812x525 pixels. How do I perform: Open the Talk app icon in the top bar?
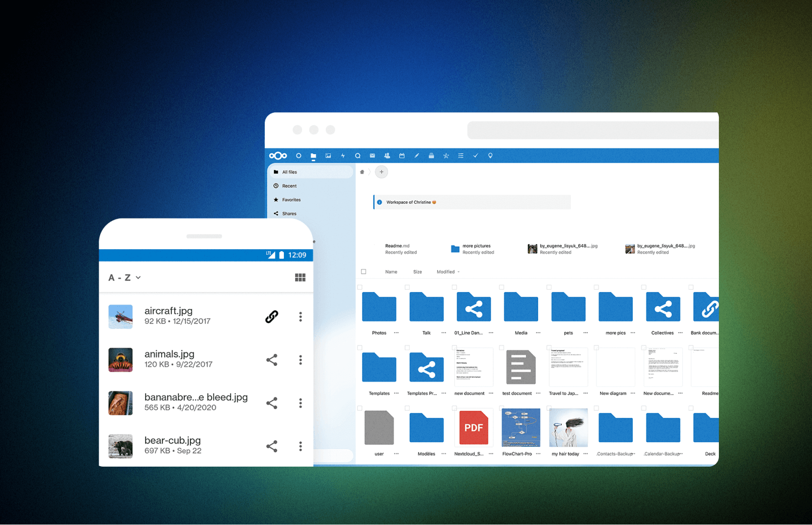(x=357, y=156)
